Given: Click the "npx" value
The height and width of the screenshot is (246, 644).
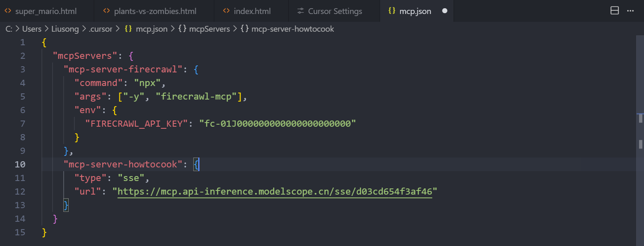Looking at the screenshot, I should (147, 83).
